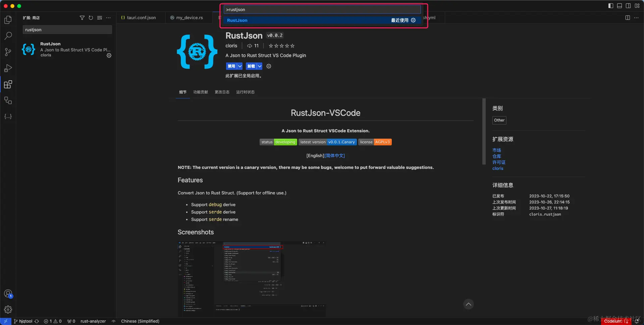This screenshot has width=644, height=325.
Task: Open the 更改日志 tab
Action: 222,92
